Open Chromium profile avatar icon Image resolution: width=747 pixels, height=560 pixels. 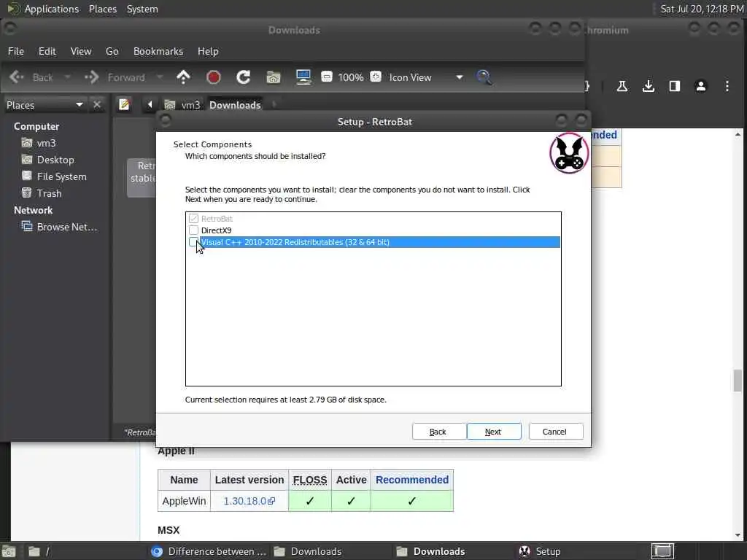point(701,86)
